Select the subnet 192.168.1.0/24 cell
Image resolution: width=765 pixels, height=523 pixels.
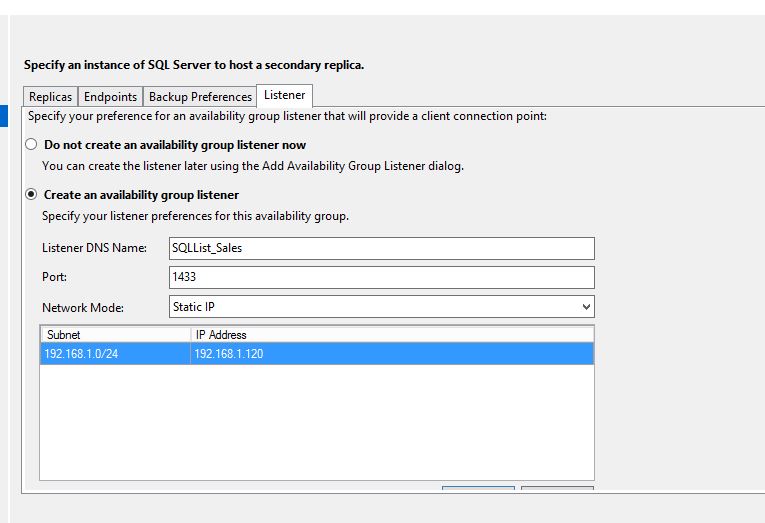114,354
